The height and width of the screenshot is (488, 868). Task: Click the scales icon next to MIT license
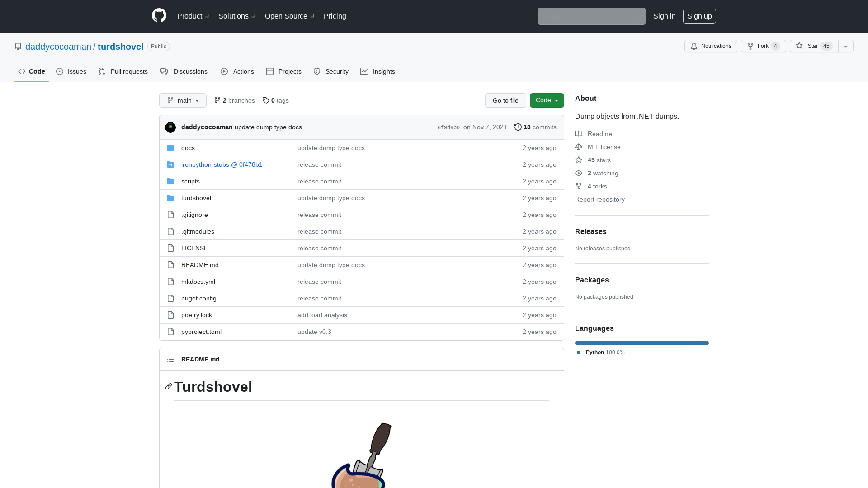pos(579,147)
